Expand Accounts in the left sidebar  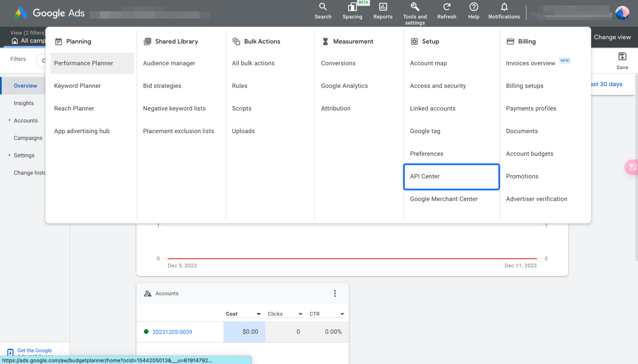tap(10, 120)
